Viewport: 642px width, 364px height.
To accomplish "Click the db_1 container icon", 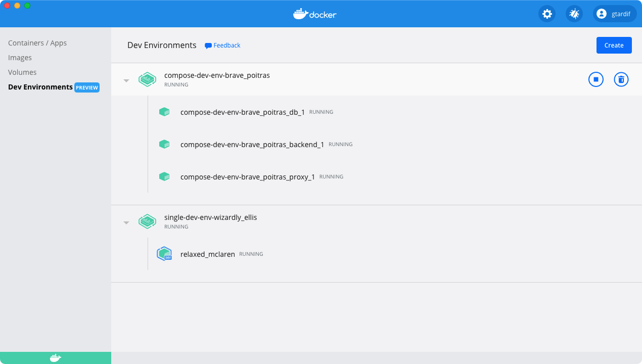I will point(164,112).
